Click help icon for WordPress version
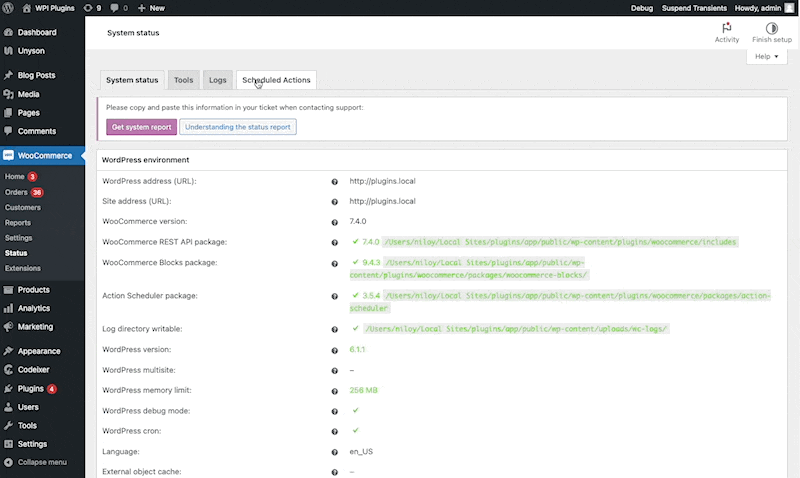800x478 pixels. pos(335,350)
